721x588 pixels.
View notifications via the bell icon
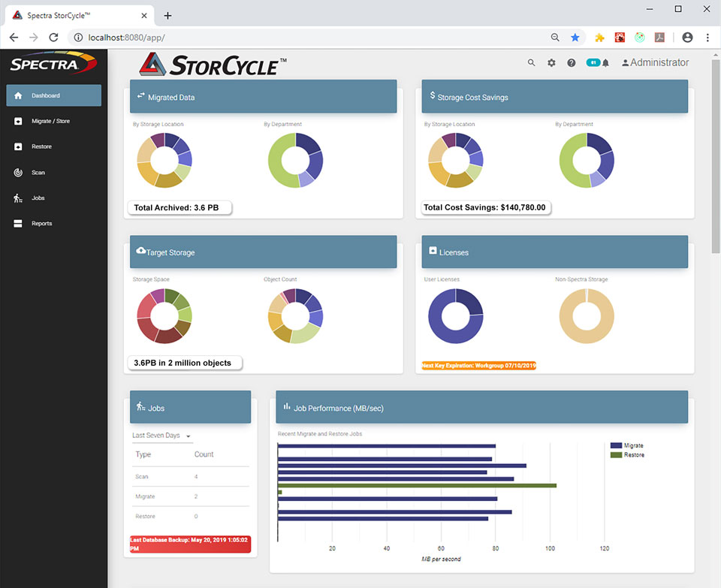[x=605, y=63]
